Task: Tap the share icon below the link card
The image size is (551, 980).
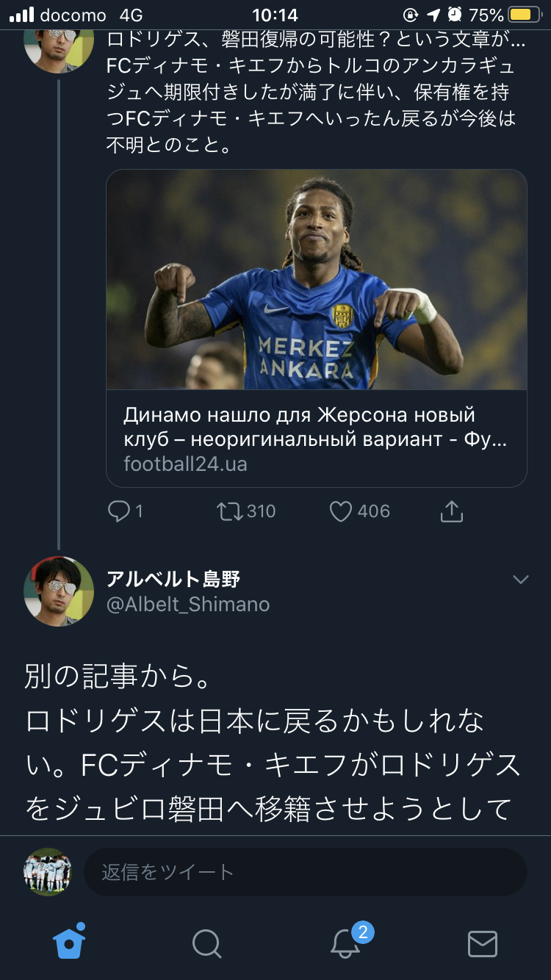Action: 452,511
